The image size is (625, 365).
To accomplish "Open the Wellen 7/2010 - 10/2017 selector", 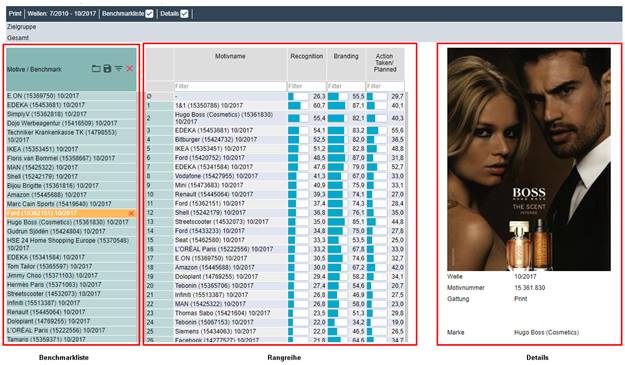I will tap(62, 14).
